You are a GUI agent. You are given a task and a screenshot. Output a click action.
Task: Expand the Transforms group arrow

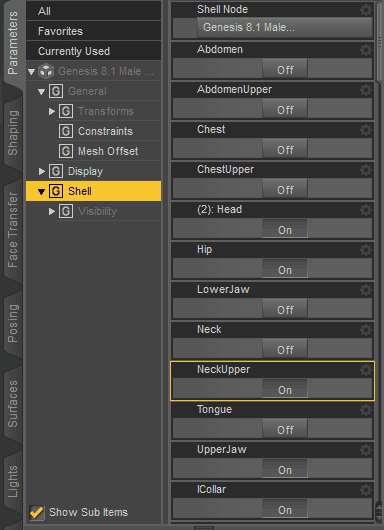tap(51, 111)
